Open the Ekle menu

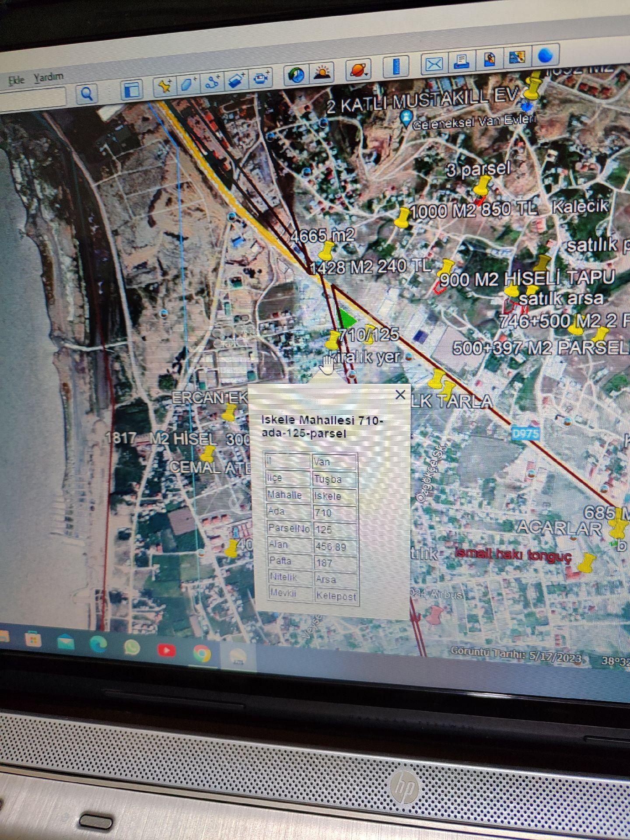pos(17,80)
